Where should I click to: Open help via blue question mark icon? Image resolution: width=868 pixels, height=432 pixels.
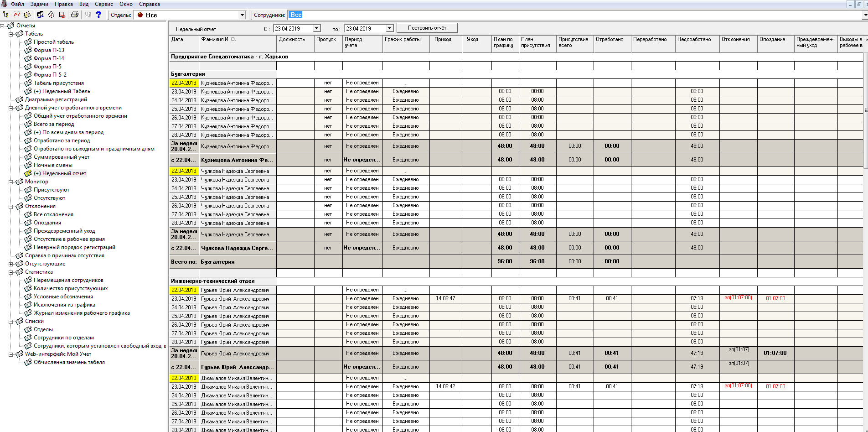pos(98,15)
